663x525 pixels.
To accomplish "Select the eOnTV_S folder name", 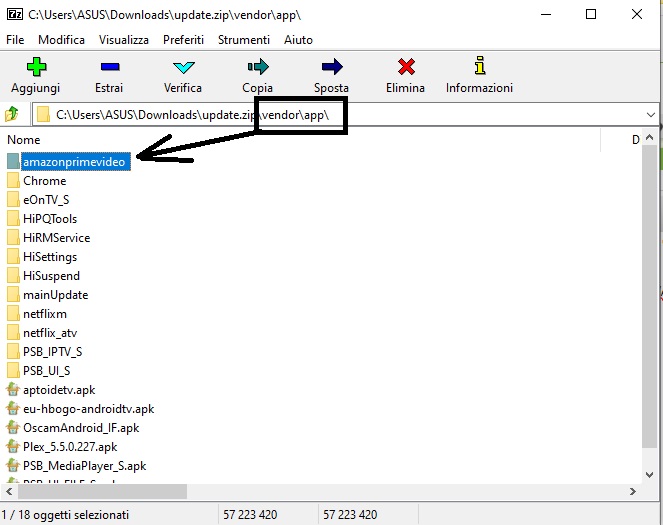I will tap(46, 200).
